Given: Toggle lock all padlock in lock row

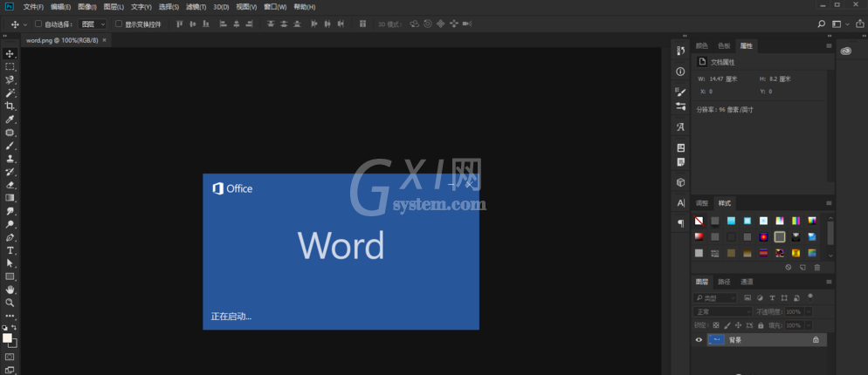Looking at the screenshot, I should [761, 326].
